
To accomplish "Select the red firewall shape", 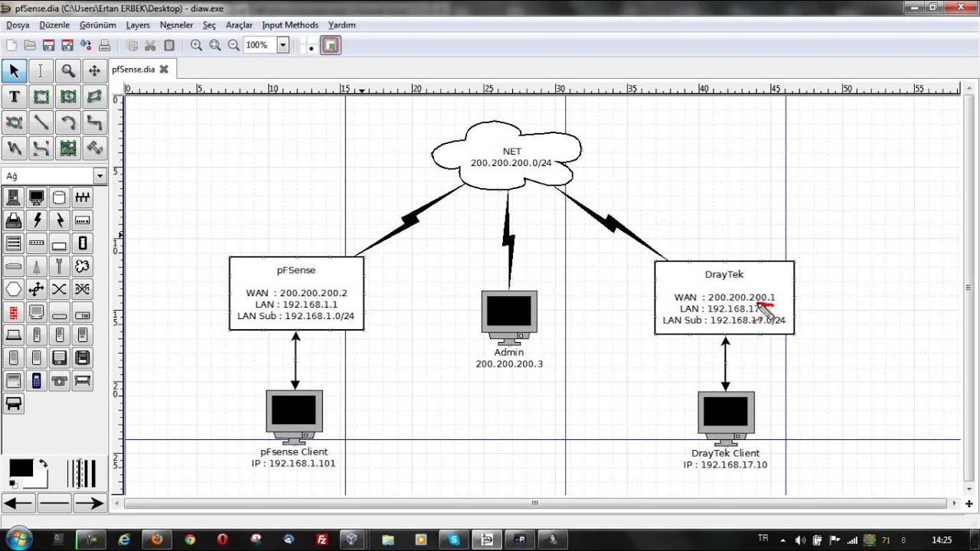I will [13, 312].
